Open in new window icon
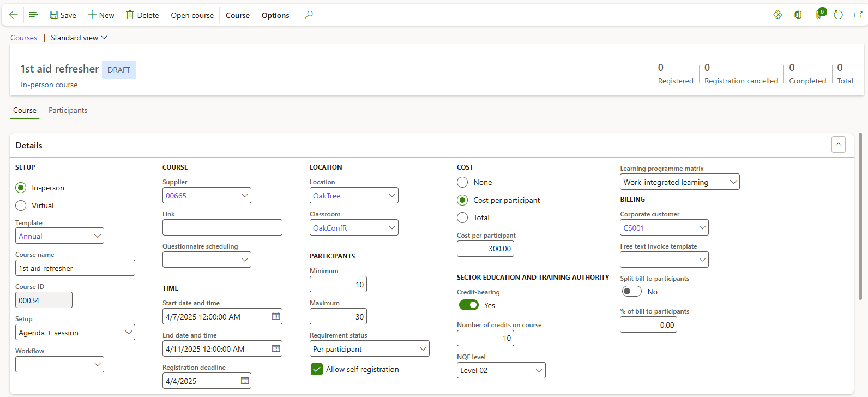The image size is (868, 397). coord(858,15)
